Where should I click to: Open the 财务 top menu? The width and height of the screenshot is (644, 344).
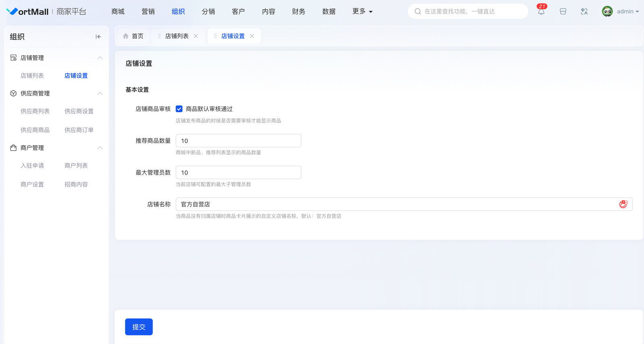point(298,11)
